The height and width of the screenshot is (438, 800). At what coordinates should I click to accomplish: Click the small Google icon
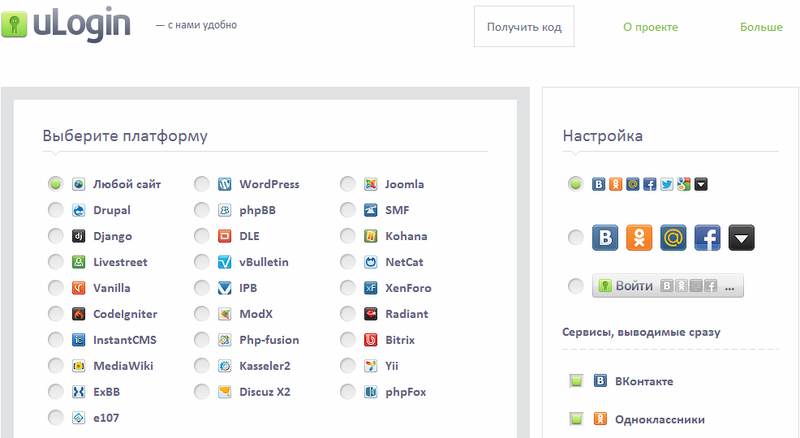[x=683, y=184]
